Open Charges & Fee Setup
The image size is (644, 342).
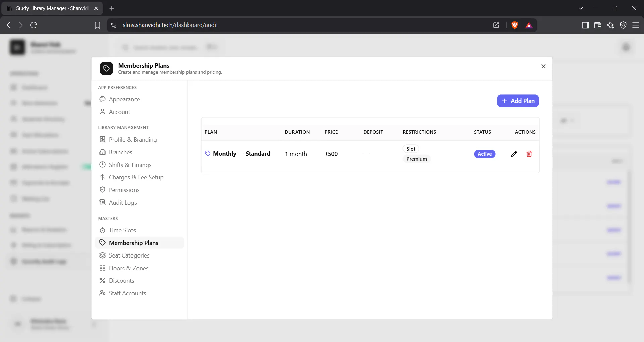(140, 177)
